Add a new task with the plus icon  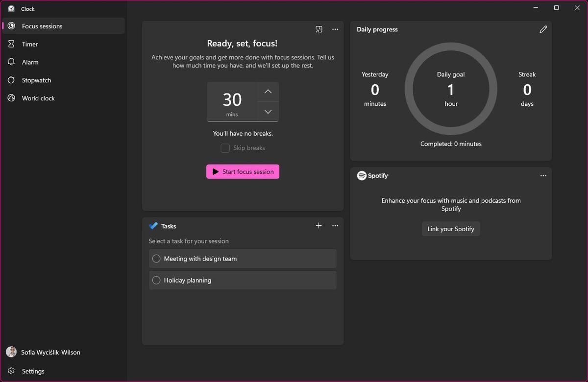pos(318,225)
